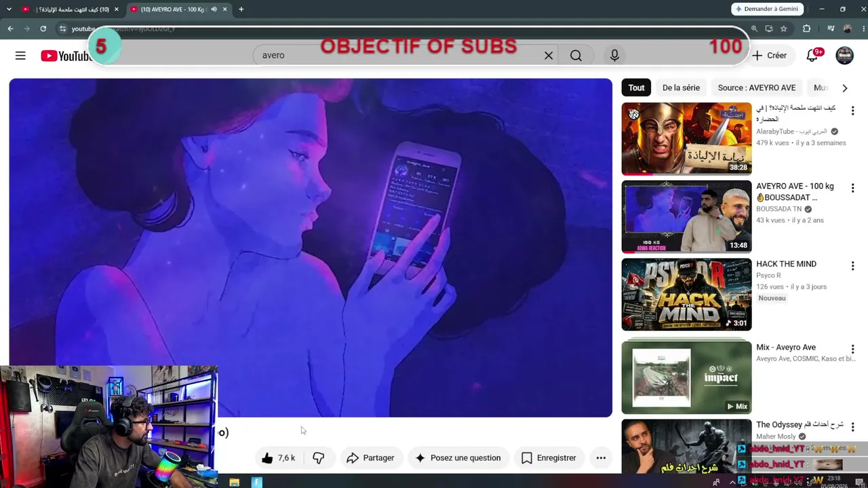Open options menu for Mix - Aveyro Ave
This screenshot has width=868, height=488.
pyautogui.click(x=852, y=350)
